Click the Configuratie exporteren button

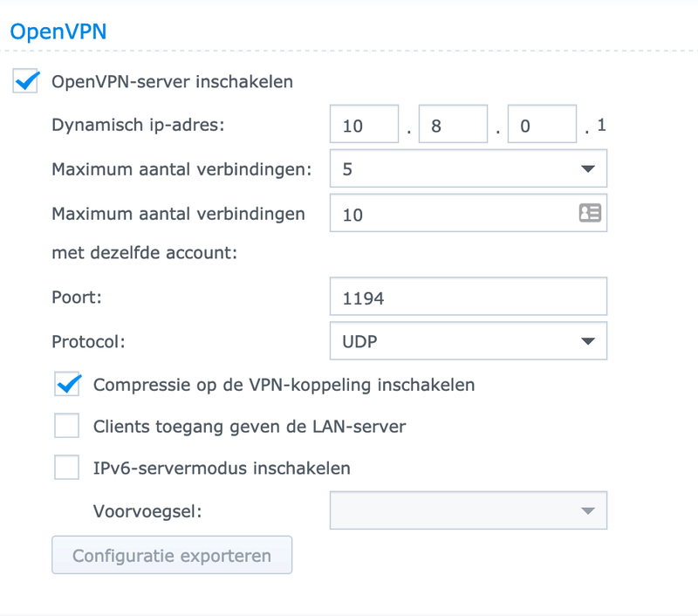[x=172, y=556]
